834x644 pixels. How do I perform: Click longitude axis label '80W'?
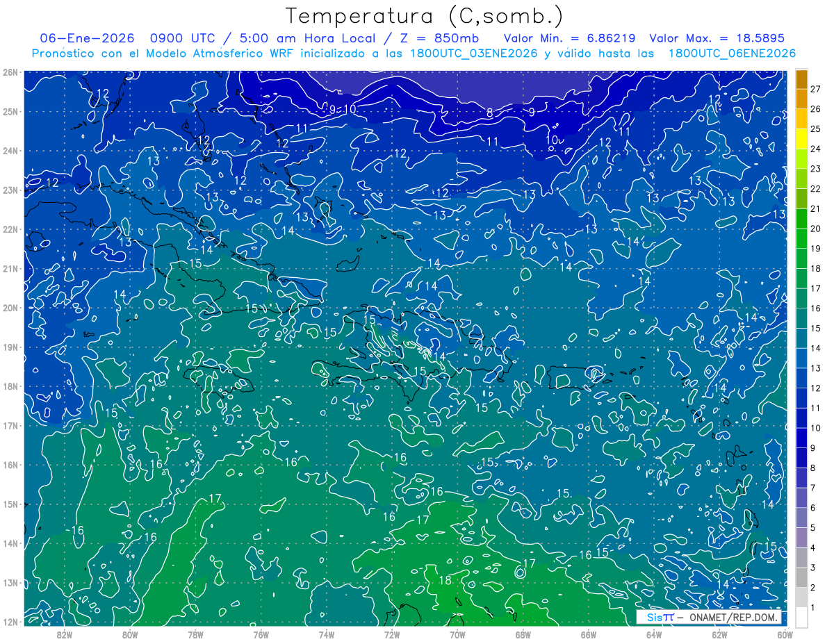(x=130, y=634)
